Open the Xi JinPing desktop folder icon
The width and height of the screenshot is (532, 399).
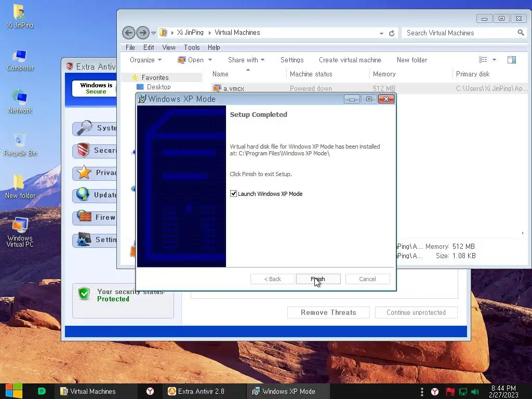[20, 16]
